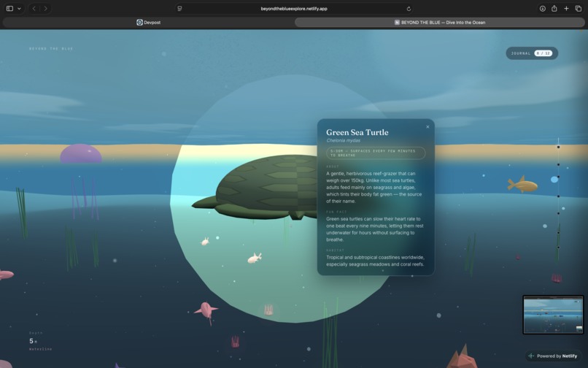Add a new tab with the plus icon
588x368 pixels.
click(566, 8)
